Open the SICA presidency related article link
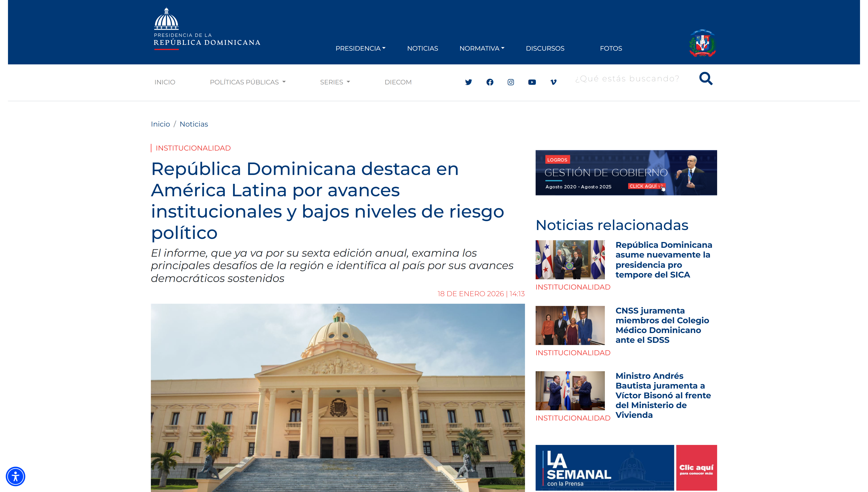This screenshot has width=868, height=492. [x=663, y=260]
